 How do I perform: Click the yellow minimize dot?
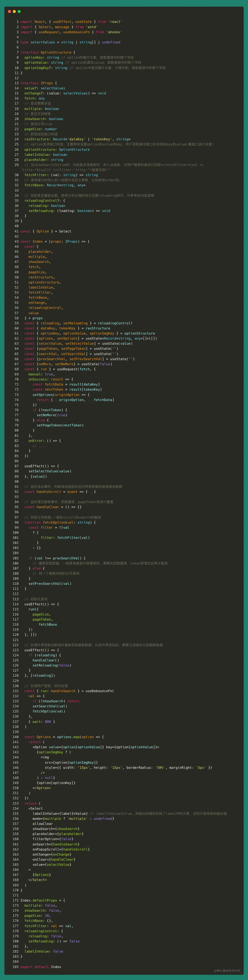14,11
